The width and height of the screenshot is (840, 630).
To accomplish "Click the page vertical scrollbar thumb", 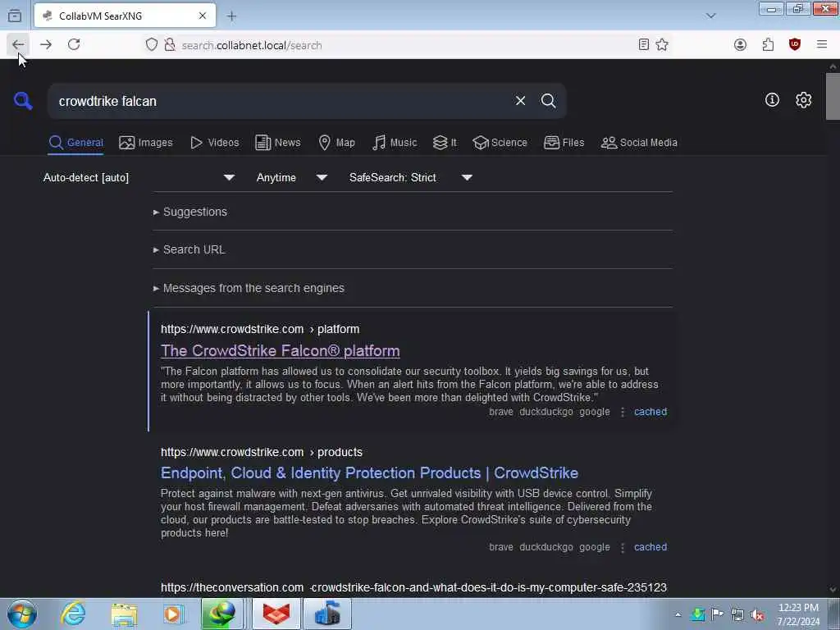I will (833, 97).
